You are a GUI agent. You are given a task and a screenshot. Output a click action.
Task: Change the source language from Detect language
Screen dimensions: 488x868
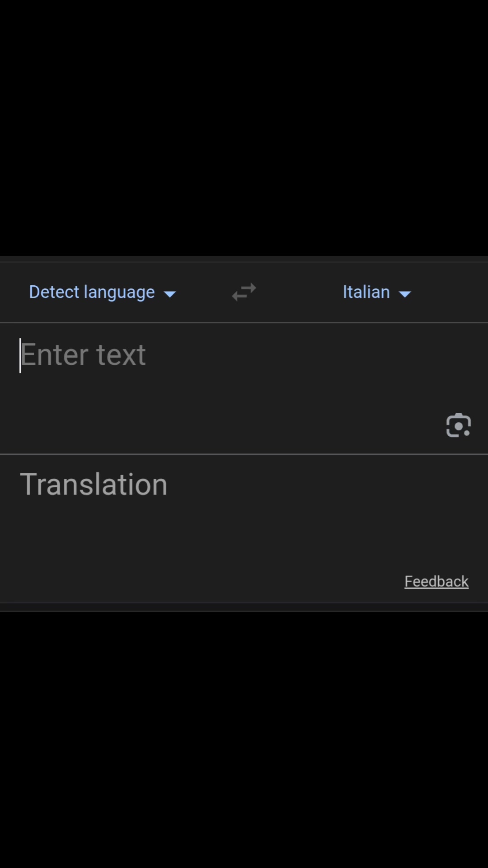coord(103,292)
